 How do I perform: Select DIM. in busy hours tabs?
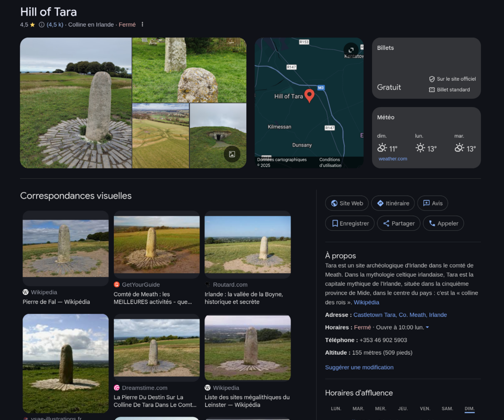click(x=470, y=409)
